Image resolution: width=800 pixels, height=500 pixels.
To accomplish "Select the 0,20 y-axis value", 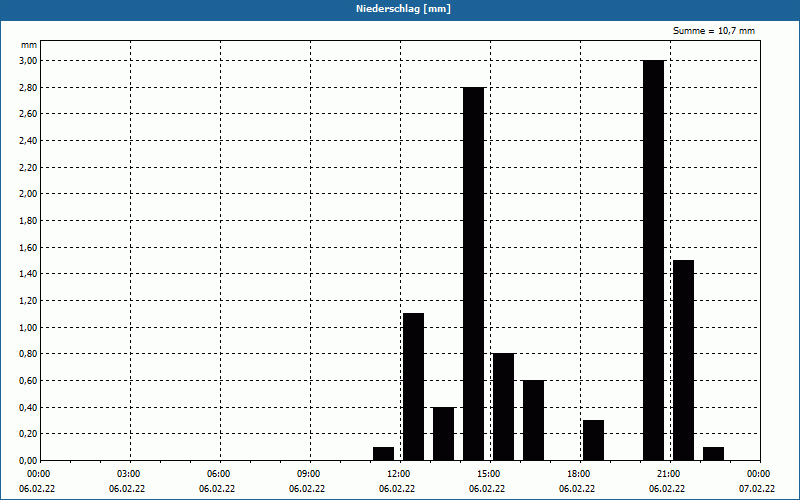I will 28,434.
